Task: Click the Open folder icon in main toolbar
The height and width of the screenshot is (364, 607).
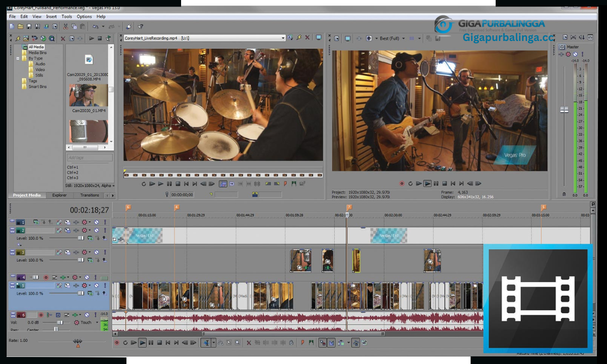Action: pos(20,26)
